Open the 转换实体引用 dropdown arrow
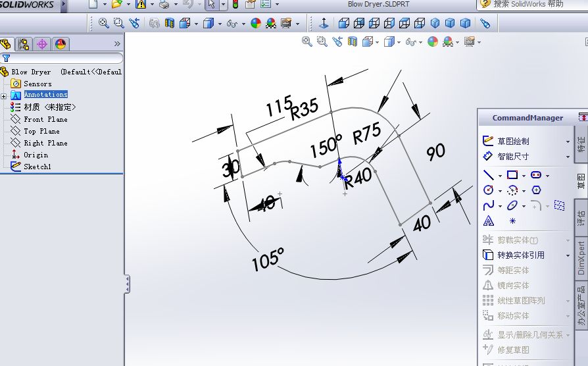Viewport: 588px width, 366px height. tap(568, 255)
